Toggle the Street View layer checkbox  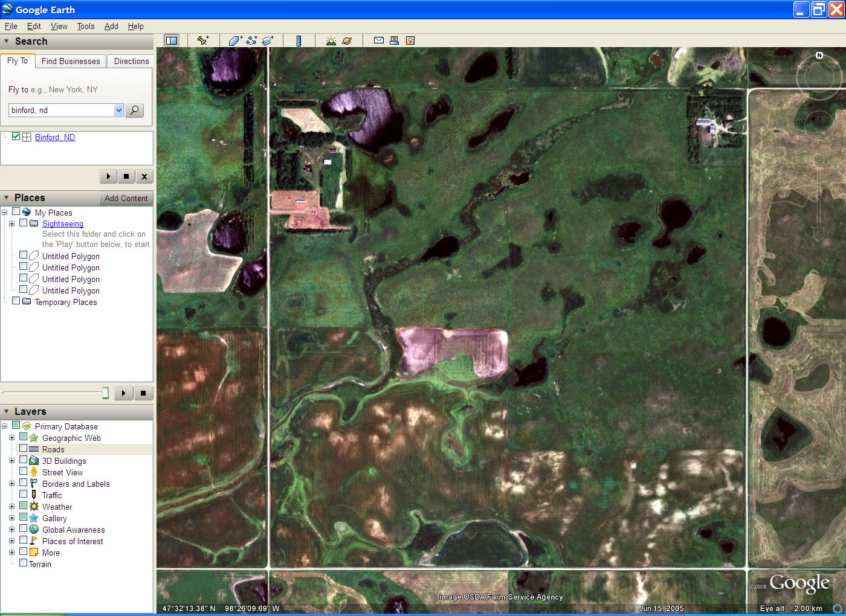(23, 472)
